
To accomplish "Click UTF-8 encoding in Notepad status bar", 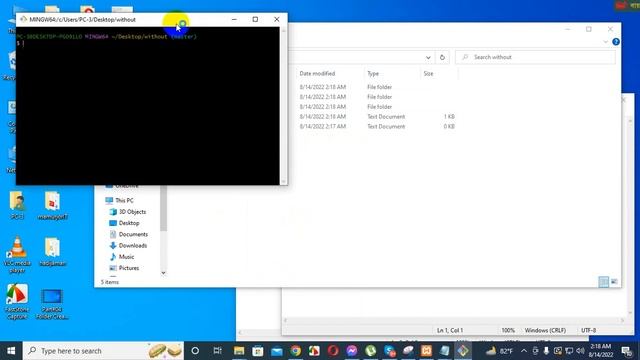I will point(588,330).
